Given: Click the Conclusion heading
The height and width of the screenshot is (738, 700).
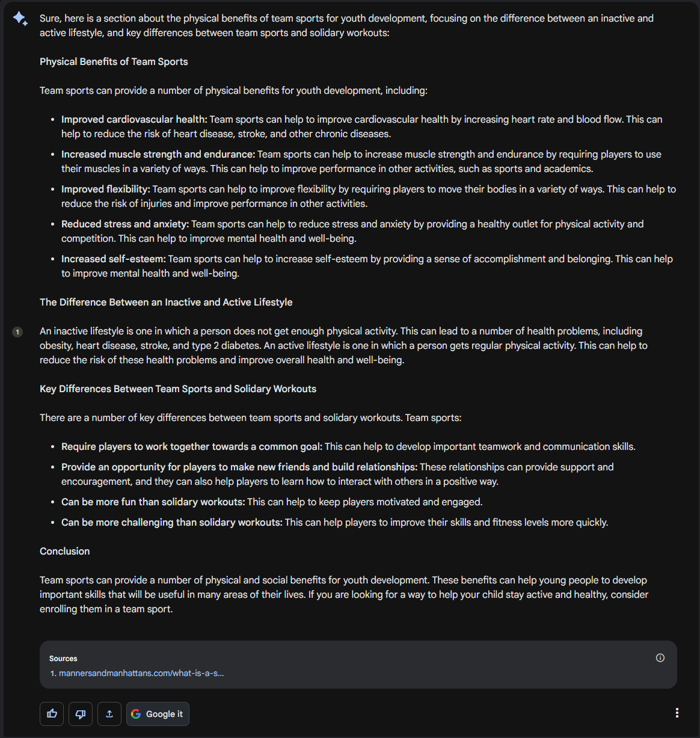Looking at the screenshot, I should tap(64, 551).
